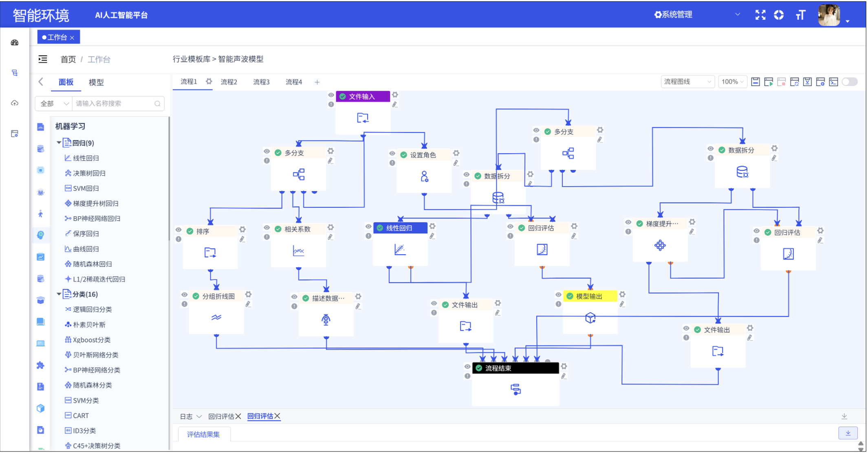
Task: Click the refresh workflow window icon
Action: (794, 82)
